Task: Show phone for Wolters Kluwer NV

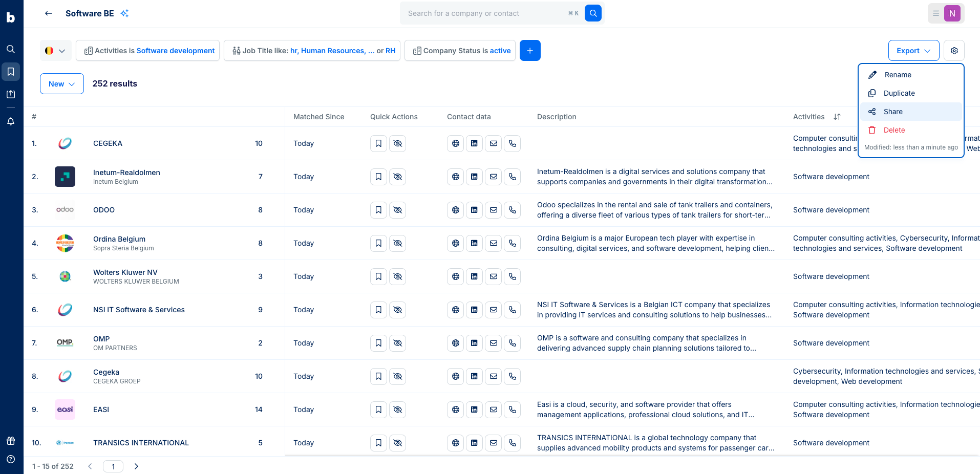Action: point(513,276)
